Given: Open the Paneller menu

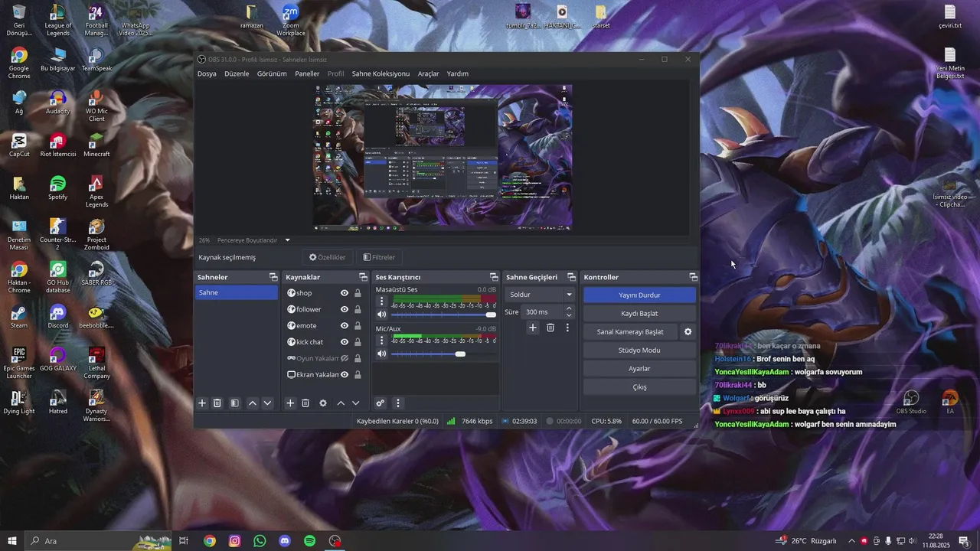Looking at the screenshot, I should click(x=307, y=73).
